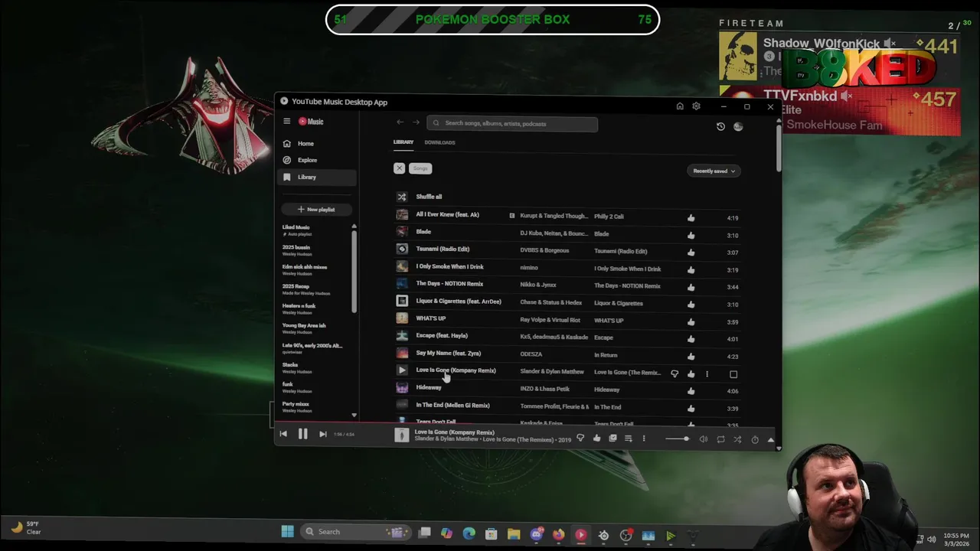Click album thumbnail of Say My Name
Screen dimensions: 980x551
coord(402,354)
